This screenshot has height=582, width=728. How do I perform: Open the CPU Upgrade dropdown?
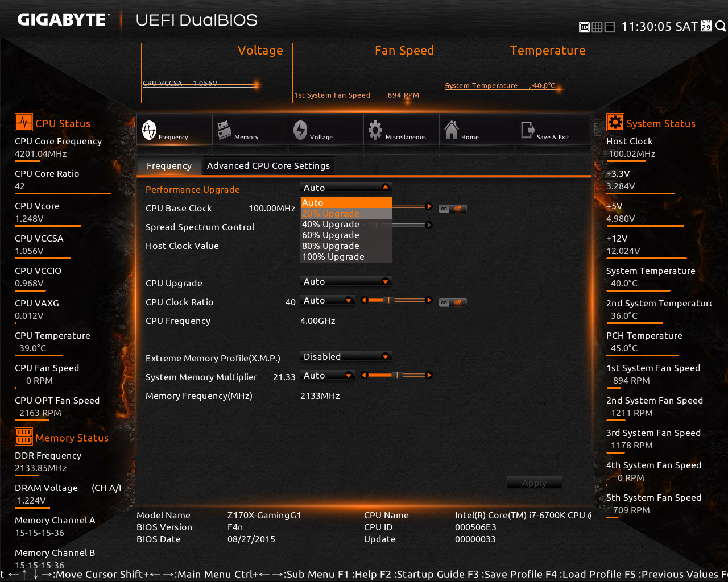click(346, 281)
